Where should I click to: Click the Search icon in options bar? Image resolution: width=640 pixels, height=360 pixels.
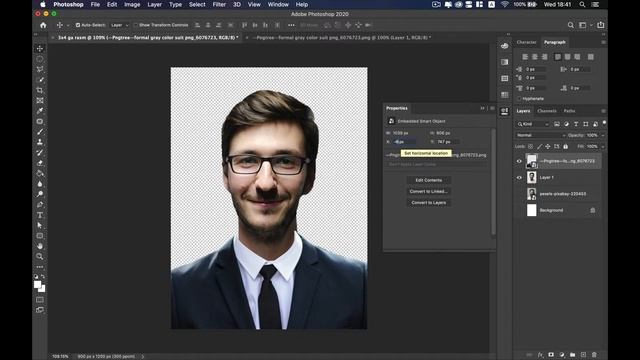pyautogui.click(x=570, y=25)
